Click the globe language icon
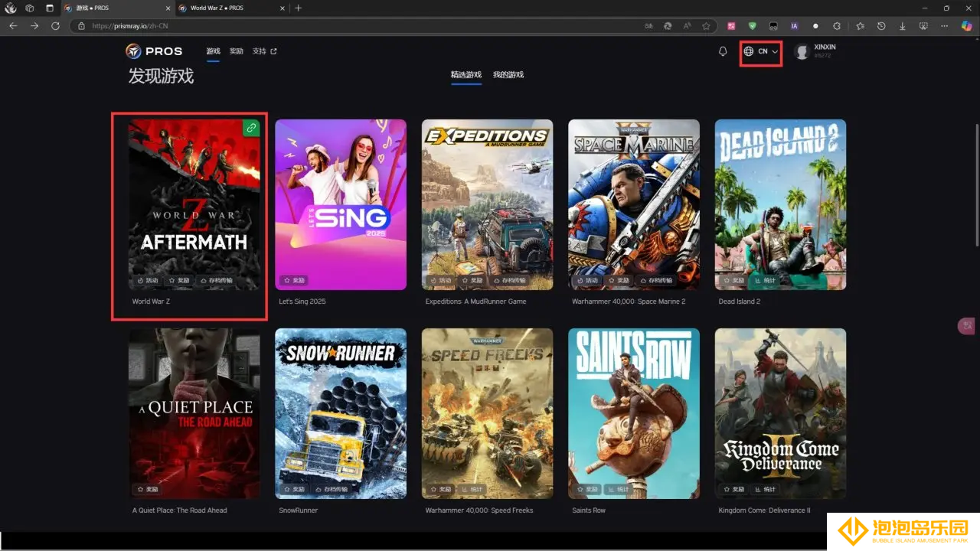The height and width of the screenshot is (551, 980). tap(749, 51)
